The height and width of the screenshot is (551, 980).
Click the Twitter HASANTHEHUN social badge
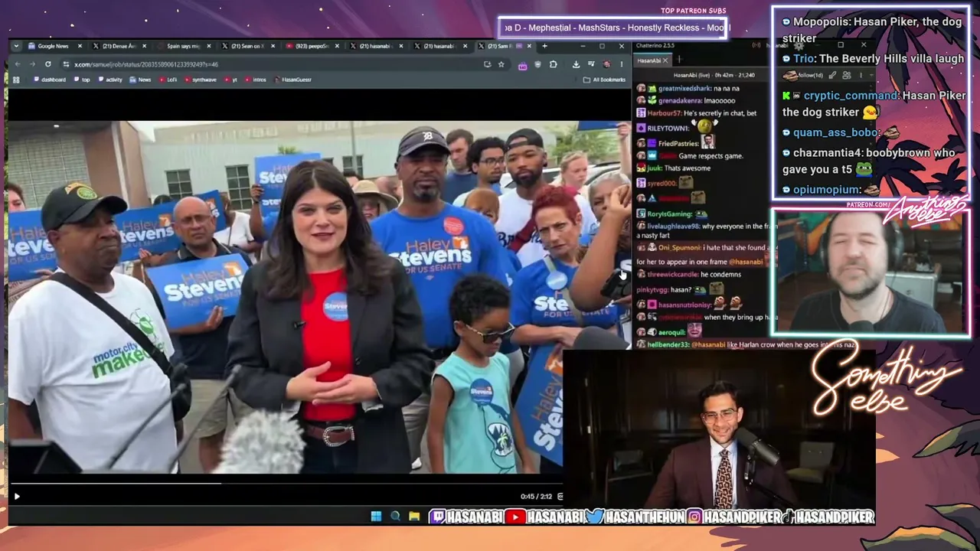[x=635, y=517]
